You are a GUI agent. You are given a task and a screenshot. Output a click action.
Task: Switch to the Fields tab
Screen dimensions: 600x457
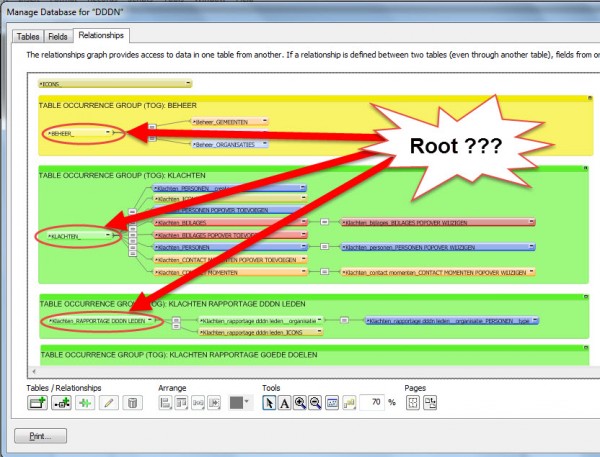(59, 37)
